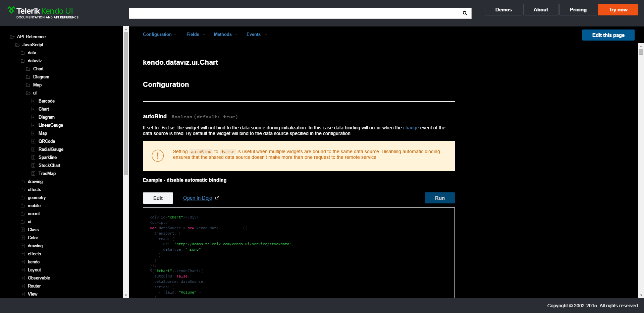This screenshot has width=644, height=313.
Task: Click the sidebar scrollbar down arrow
Action: pos(126,295)
